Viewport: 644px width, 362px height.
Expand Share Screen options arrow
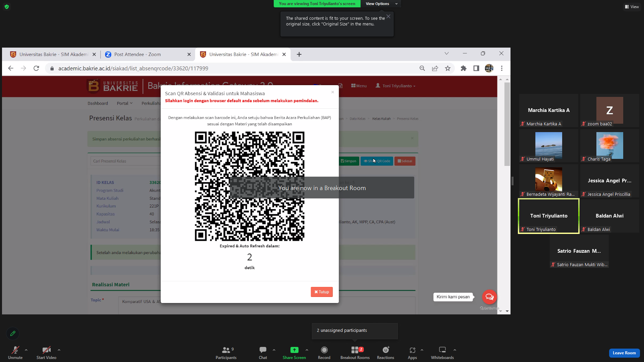coord(307,350)
